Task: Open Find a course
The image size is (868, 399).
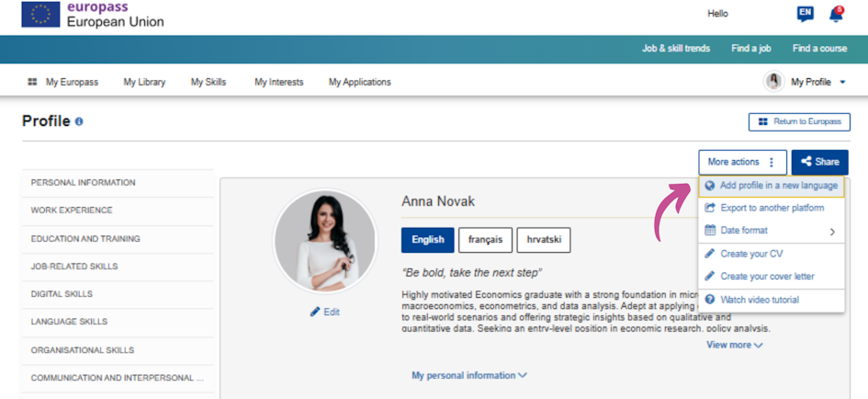Action: click(x=820, y=48)
